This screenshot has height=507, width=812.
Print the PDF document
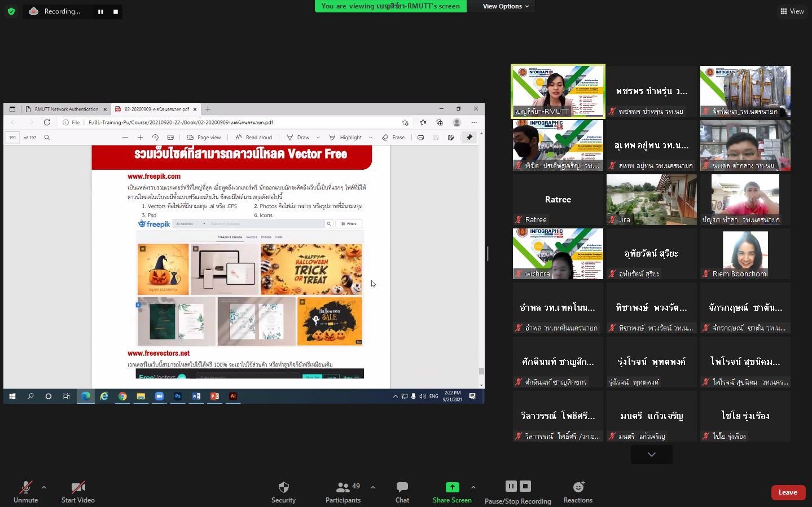(420, 138)
